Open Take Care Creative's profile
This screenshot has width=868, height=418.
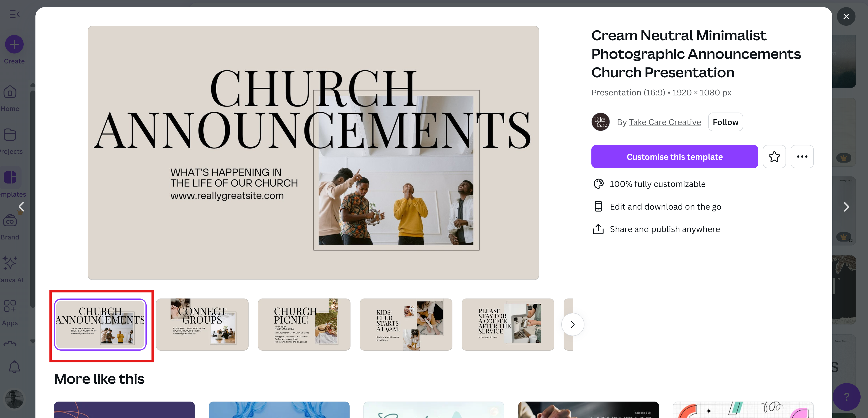(x=664, y=122)
